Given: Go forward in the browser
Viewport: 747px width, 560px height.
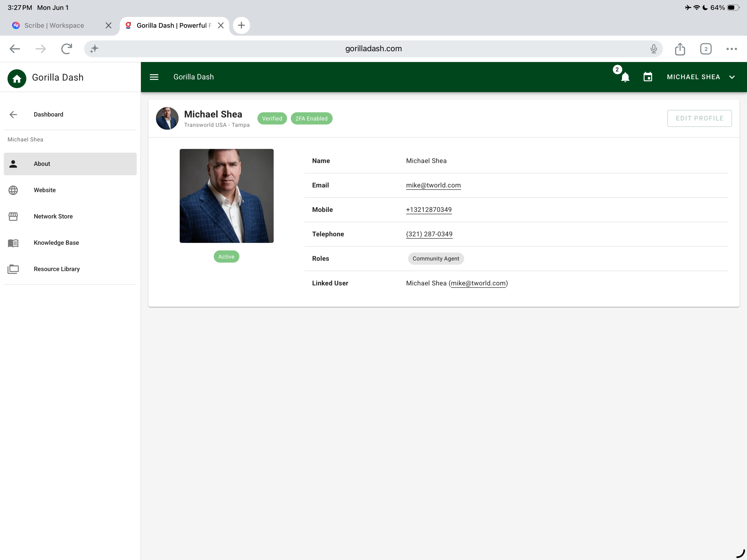Looking at the screenshot, I should pos(41,49).
